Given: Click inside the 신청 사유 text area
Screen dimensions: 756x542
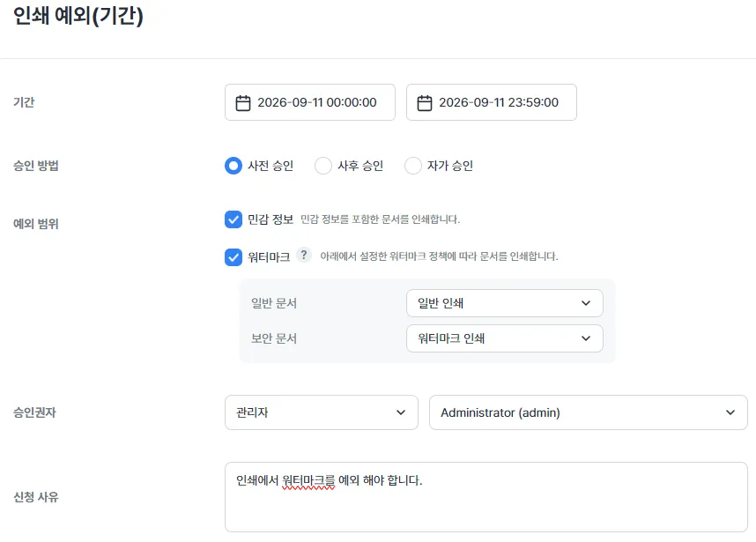Looking at the screenshot, I should (486, 497).
